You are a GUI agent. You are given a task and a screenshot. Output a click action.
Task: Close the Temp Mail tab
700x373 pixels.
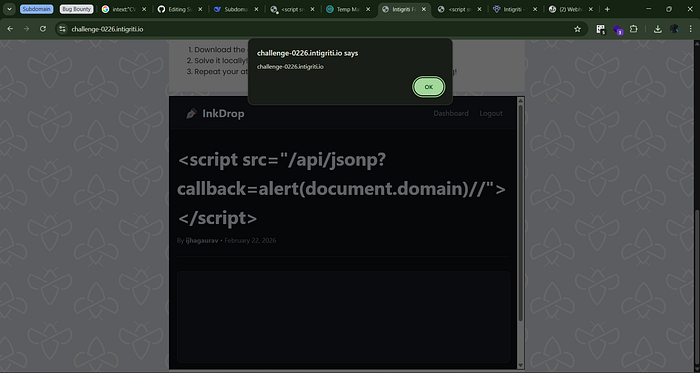(368, 9)
